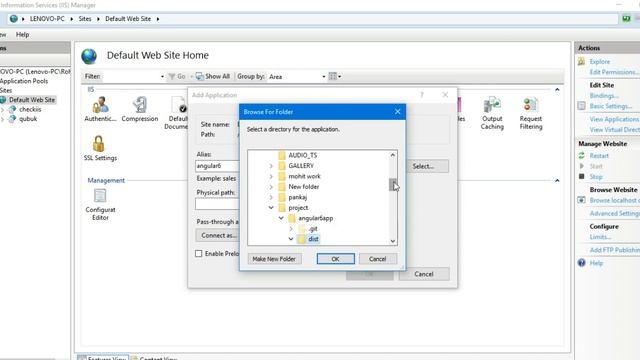Viewport: 640px width, 360px height.
Task: Click the Bindings... link
Action: pos(604,96)
